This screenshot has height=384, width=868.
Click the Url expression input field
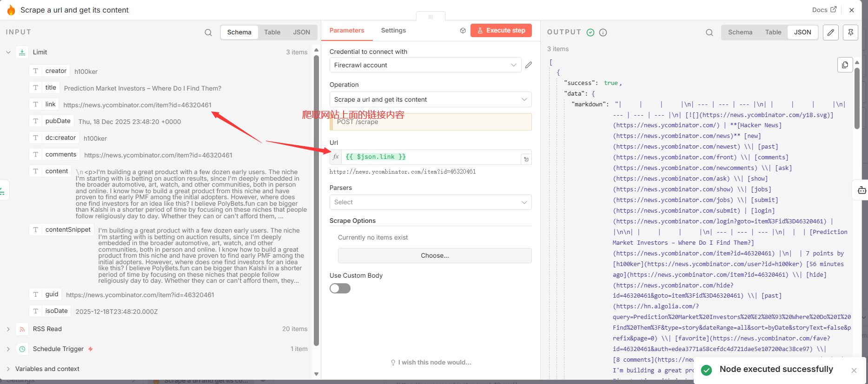pyautogui.click(x=431, y=157)
